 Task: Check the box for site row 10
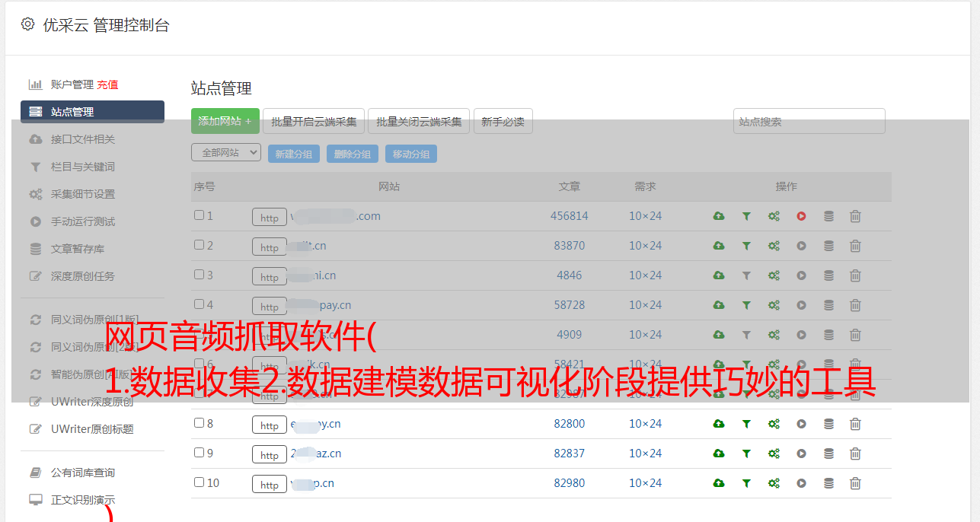tap(199, 482)
